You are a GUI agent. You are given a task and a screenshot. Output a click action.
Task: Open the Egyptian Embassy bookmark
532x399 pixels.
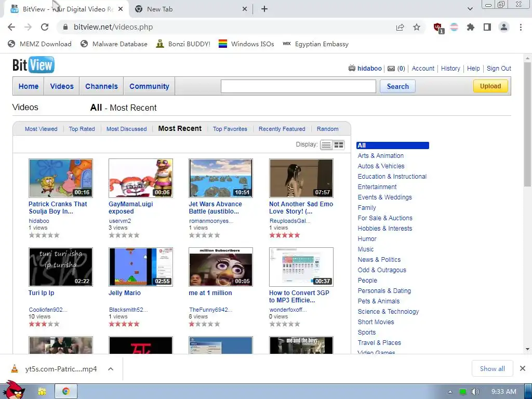coord(315,44)
